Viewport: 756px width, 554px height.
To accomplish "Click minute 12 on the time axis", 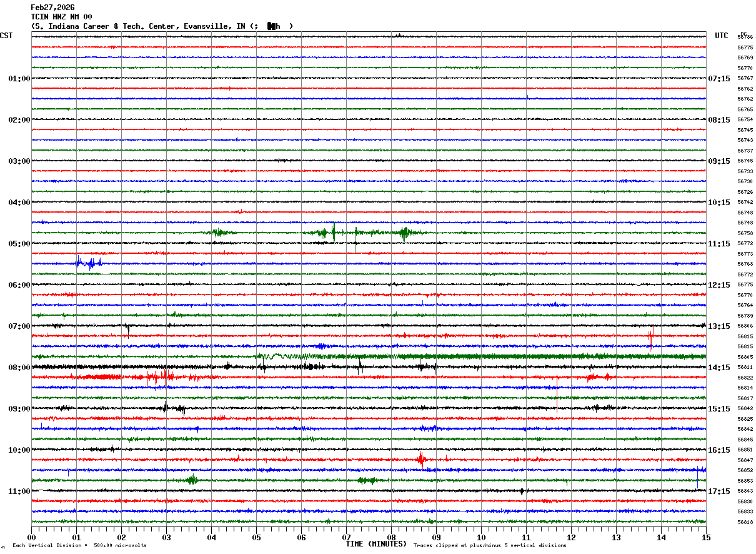I will (571, 537).
